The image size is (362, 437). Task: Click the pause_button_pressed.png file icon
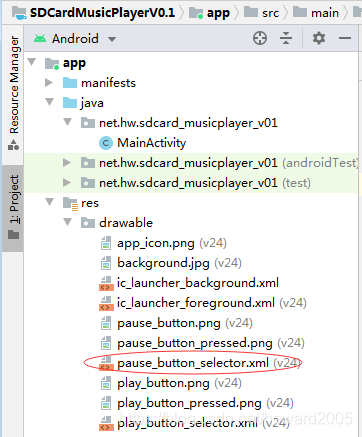click(x=106, y=343)
